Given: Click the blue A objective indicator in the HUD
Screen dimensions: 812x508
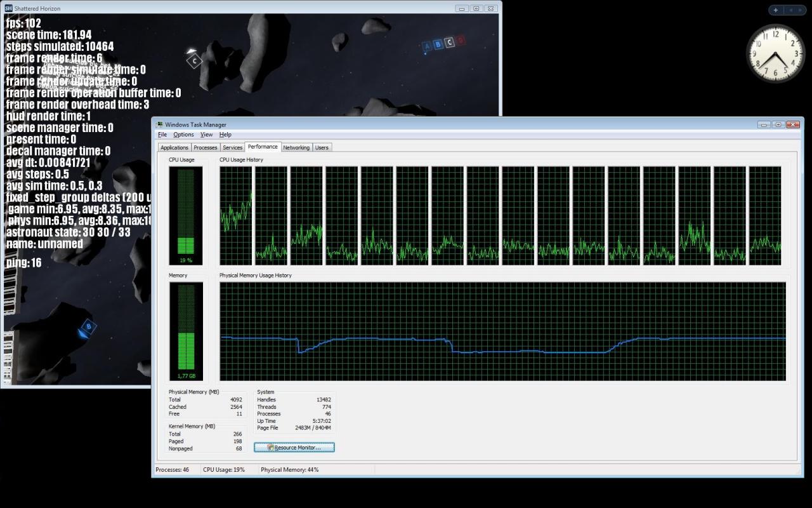Looking at the screenshot, I should (426, 46).
